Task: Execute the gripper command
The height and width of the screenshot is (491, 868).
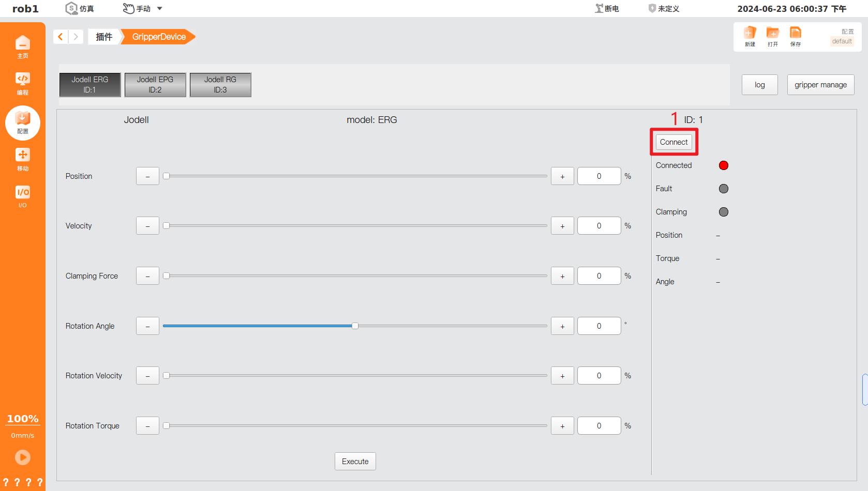Action: [355, 461]
